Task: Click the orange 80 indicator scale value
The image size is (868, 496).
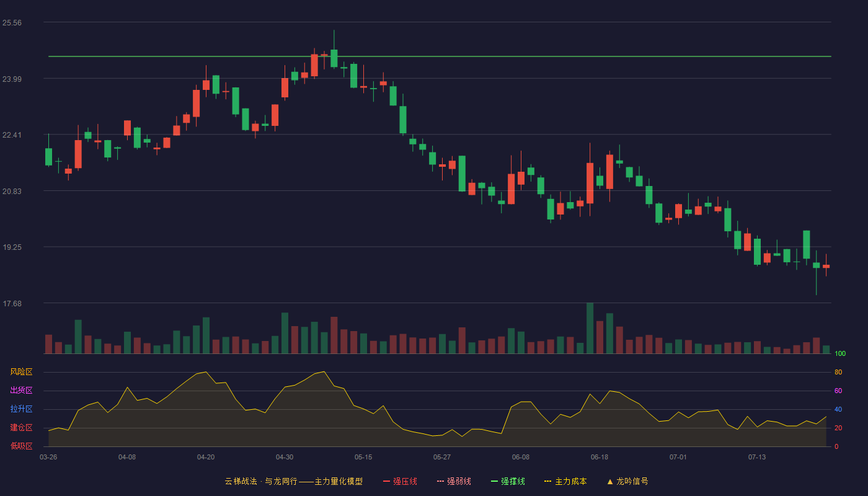Action: click(838, 373)
